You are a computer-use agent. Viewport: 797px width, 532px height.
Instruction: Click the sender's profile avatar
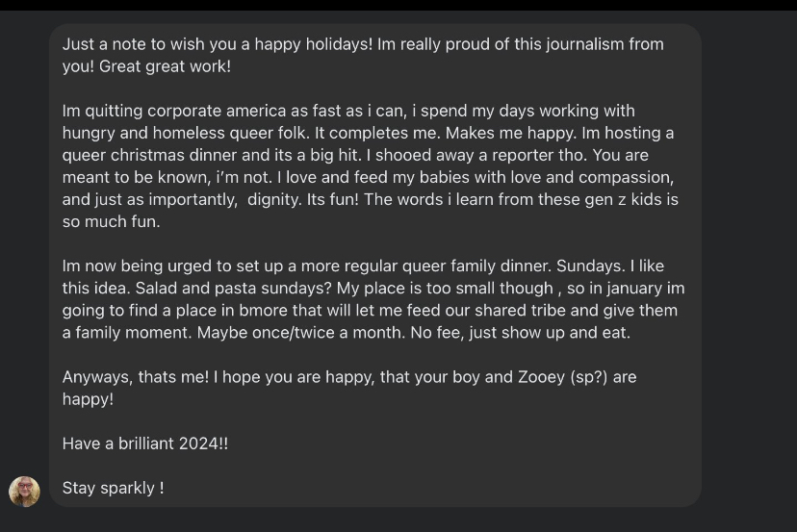coord(25,491)
